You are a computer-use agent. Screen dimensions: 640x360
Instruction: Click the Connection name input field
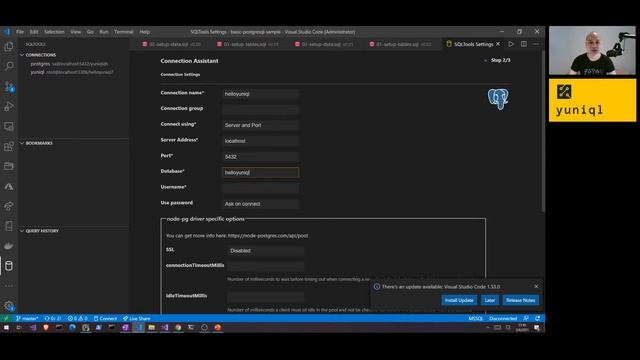(260, 94)
